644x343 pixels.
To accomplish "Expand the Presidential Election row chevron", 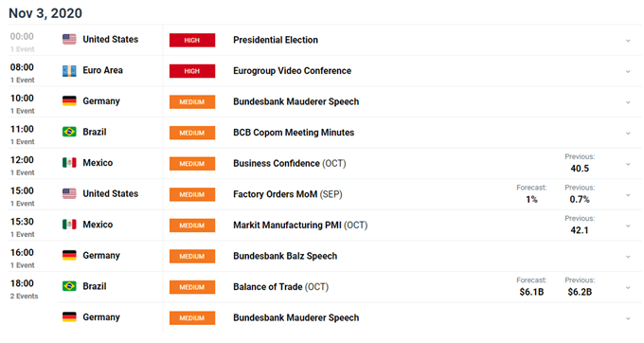I will (628, 41).
